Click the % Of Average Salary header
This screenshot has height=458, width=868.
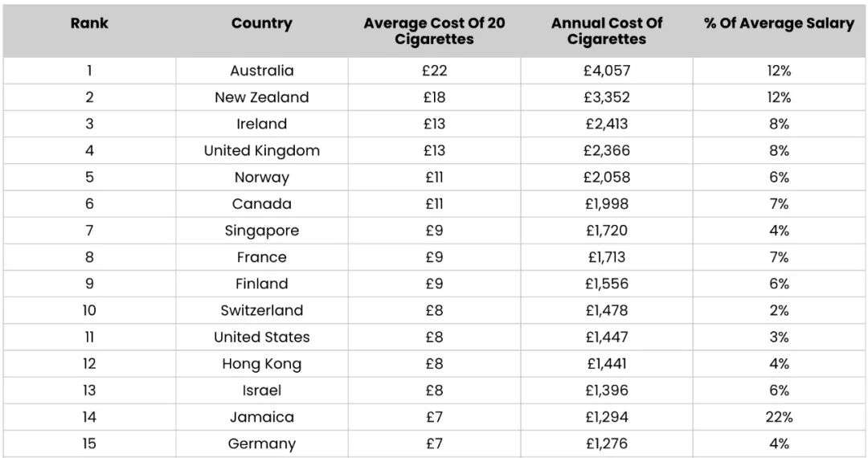[x=779, y=23]
